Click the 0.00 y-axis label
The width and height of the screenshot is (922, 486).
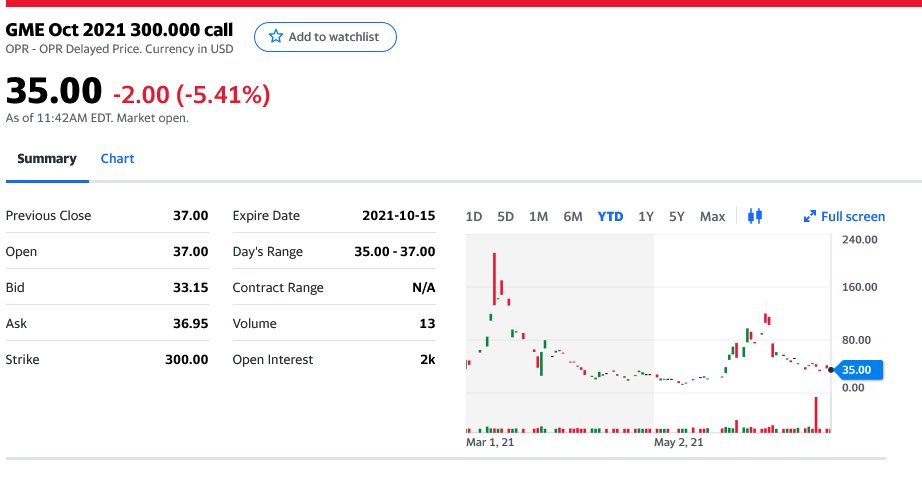click(853, 388)
